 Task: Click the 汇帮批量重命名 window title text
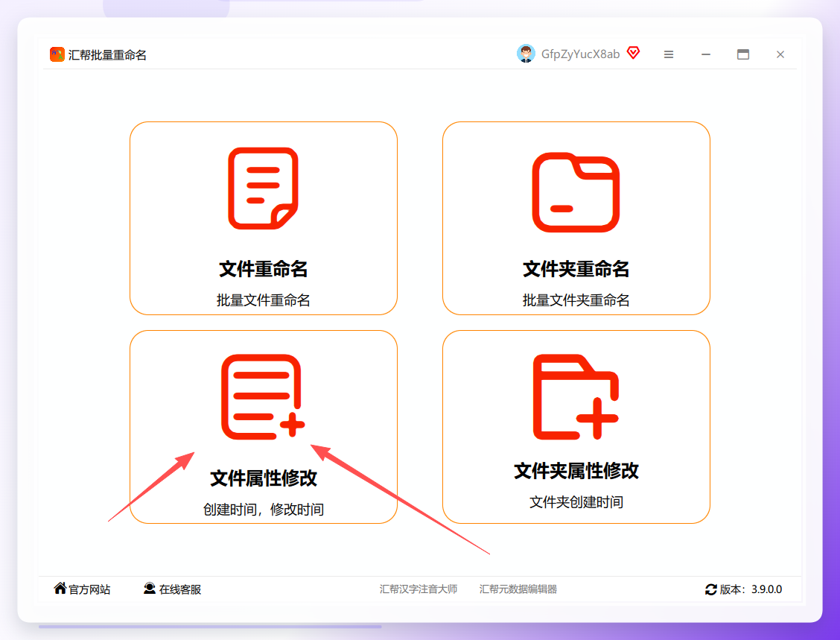click(107, 55)
